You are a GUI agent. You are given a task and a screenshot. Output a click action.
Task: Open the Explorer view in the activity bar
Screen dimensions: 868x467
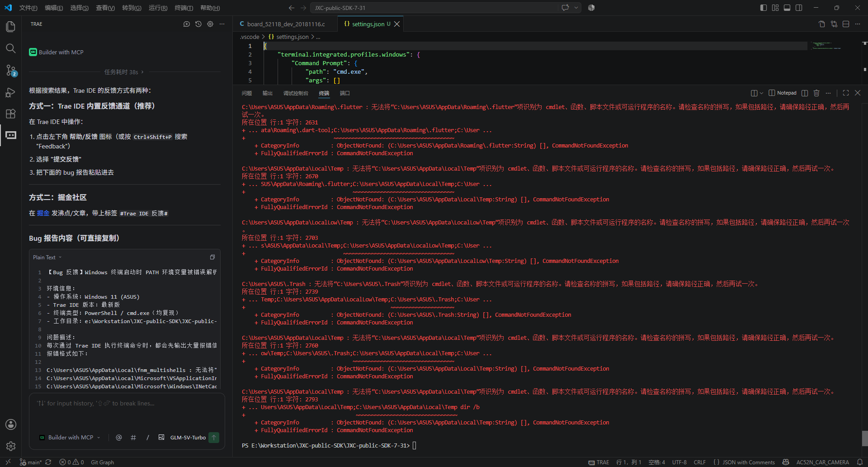(x=11, y=27)
